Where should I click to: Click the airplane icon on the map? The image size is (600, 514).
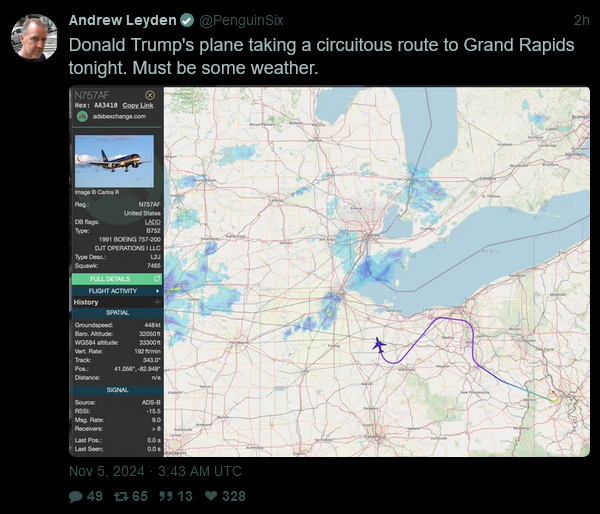[379, 345]
